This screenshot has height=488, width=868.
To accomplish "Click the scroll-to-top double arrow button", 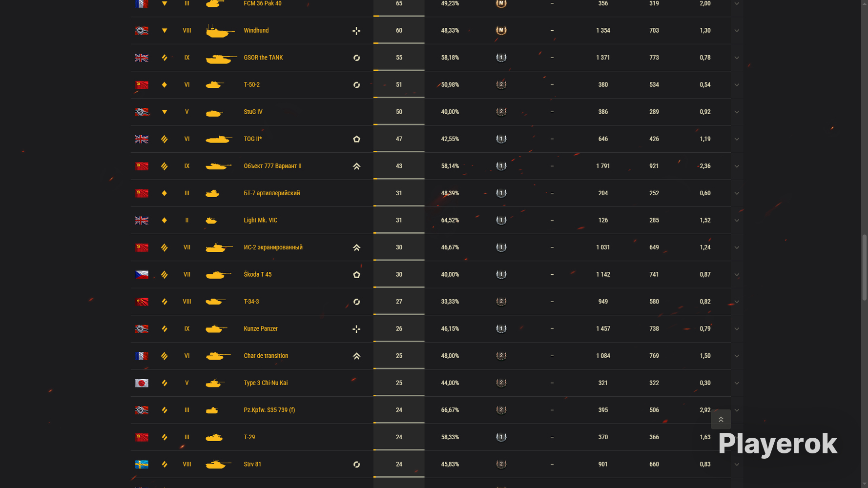I will pos(721,419).
